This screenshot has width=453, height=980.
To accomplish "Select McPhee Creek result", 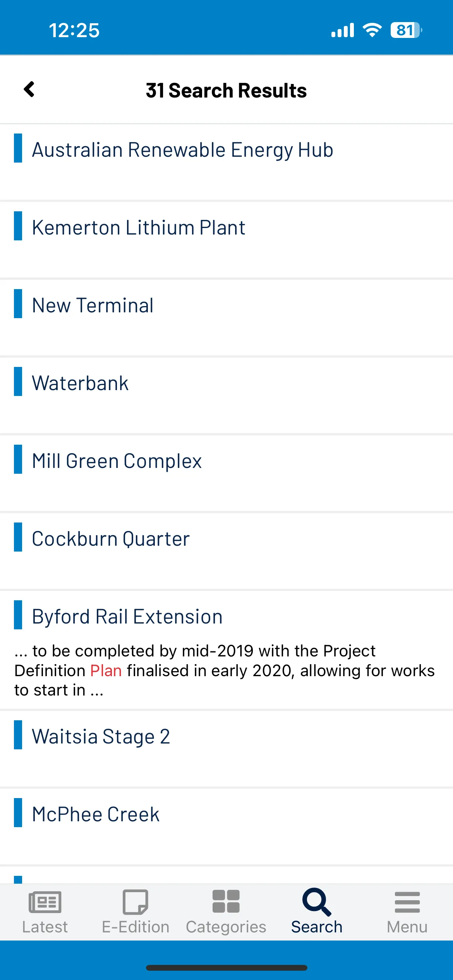I will click(226, 826).
